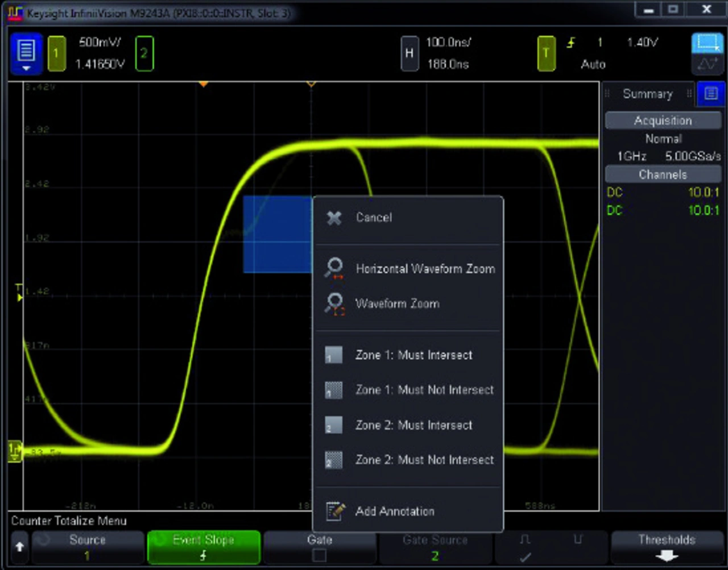Image resolution: width=728 pixels, height=570 pixels.
Task: Click the solid orange trigger time marker at the top
Action: point(203,84)
